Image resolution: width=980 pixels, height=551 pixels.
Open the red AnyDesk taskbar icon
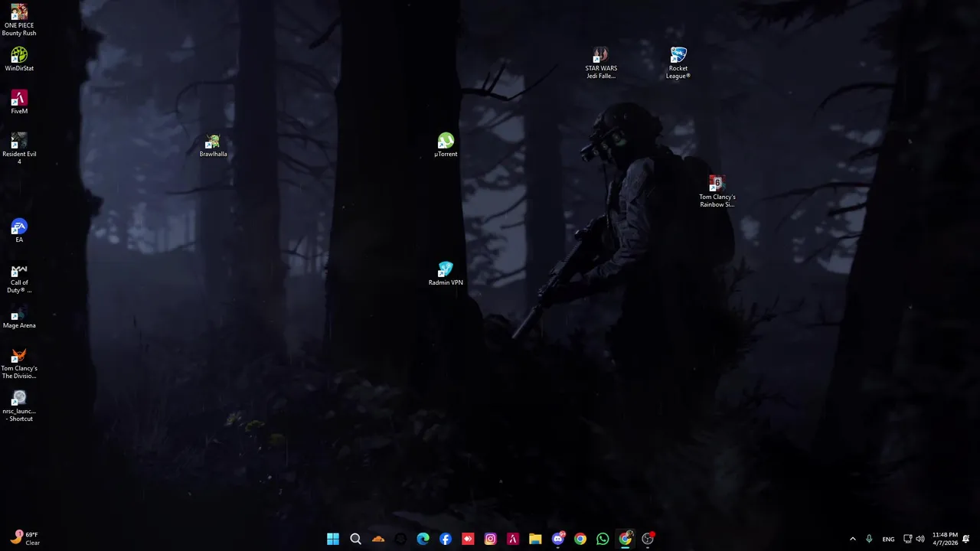click(468, 539)
